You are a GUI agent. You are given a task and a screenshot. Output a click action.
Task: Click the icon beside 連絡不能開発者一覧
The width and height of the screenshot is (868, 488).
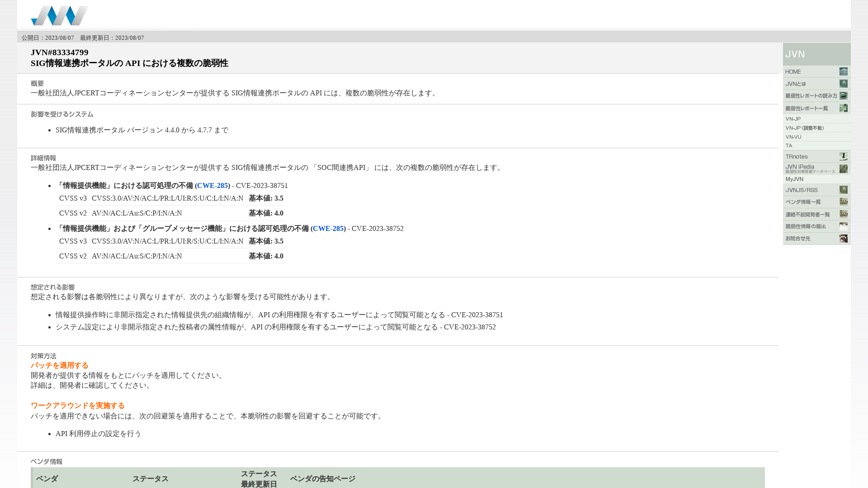(x=844, y=215)
